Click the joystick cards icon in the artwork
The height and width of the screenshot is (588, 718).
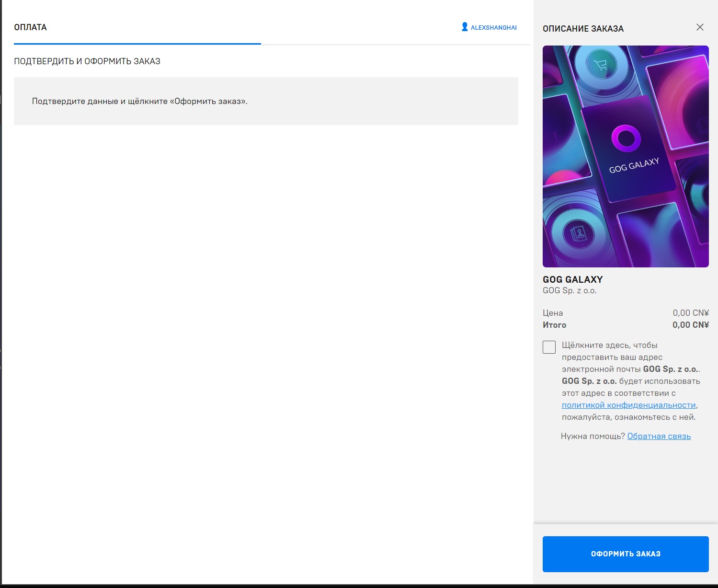coord(578,234)
